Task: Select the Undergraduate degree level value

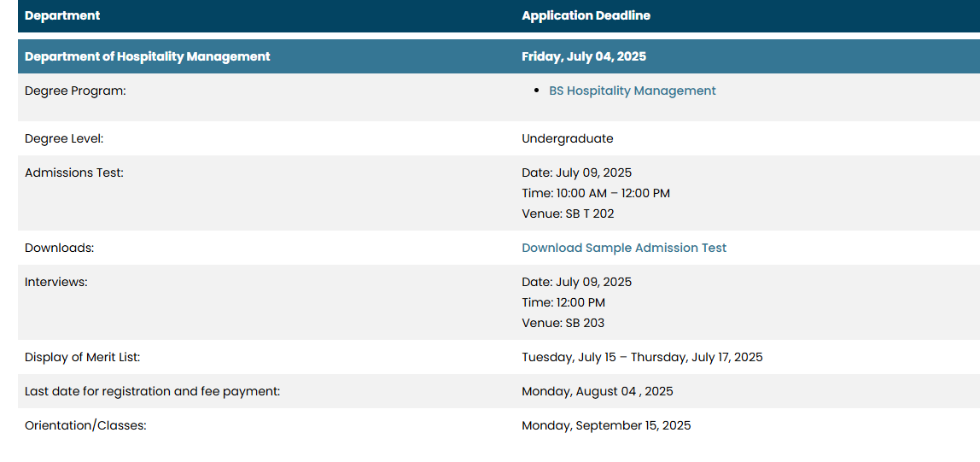Action: pyautogui.click(x=568, y=138)
